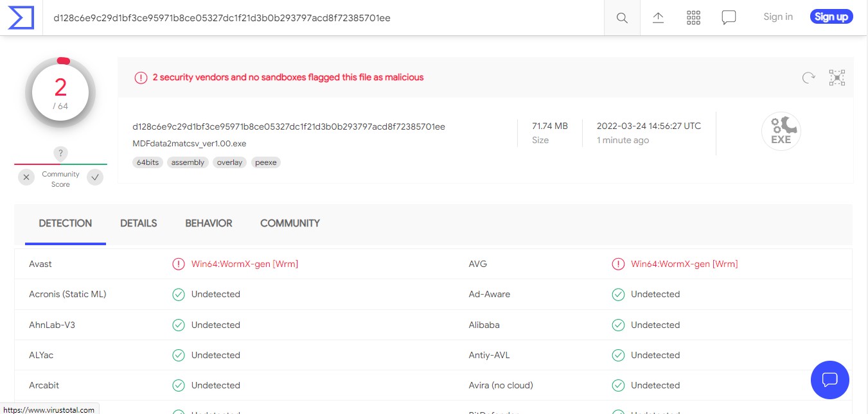
Task: Select the file hash text in summary
Action: click(289, 126)
